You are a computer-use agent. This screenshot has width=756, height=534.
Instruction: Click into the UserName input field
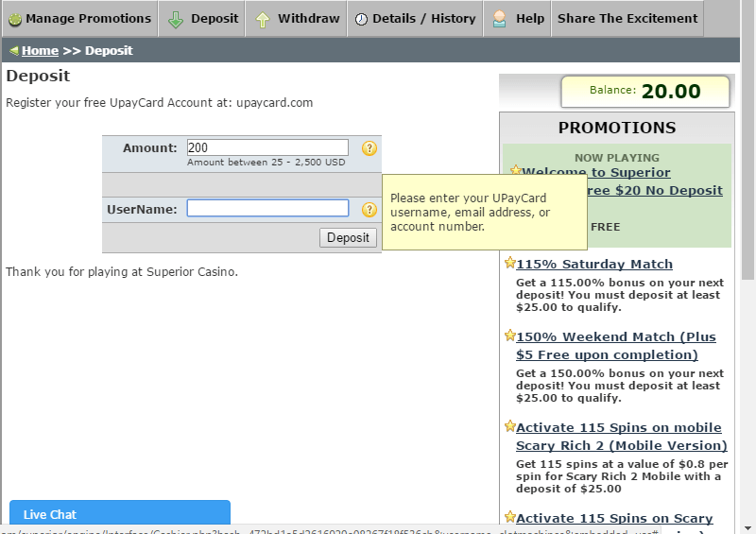coord(267,208)
